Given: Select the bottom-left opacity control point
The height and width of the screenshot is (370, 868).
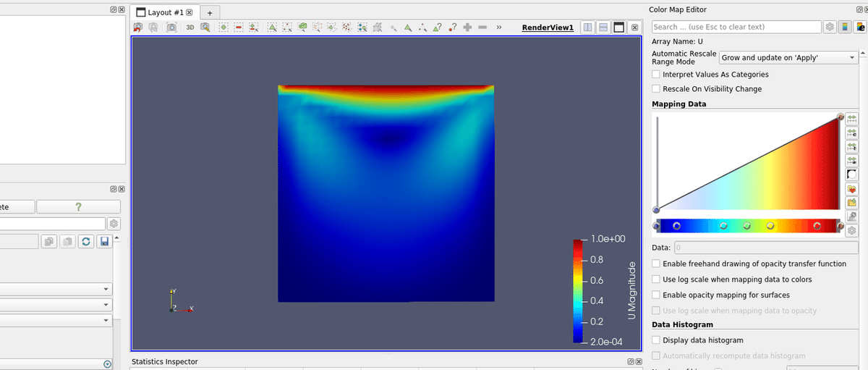Looking at the screenshot, I should coord(656,210).
